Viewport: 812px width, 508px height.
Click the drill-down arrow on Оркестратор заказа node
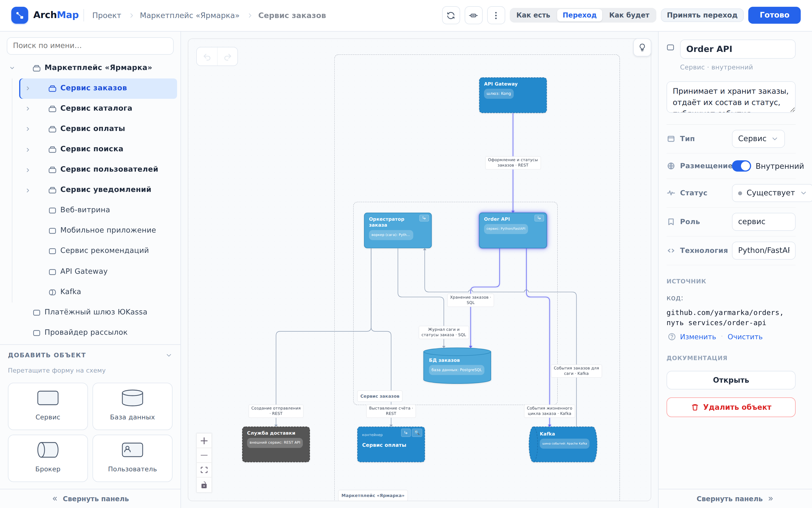pos(424,218)
